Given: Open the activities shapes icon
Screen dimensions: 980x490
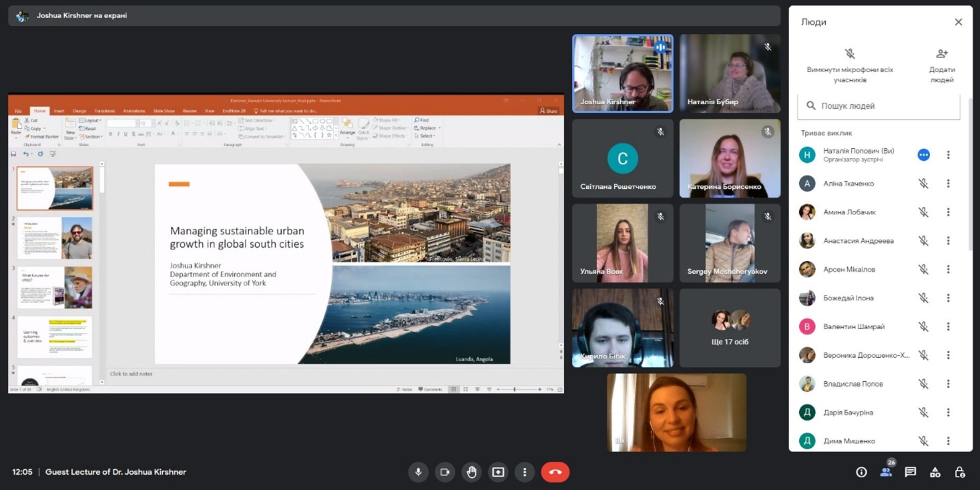Looking at the screenshot, I should click(935, 472).
